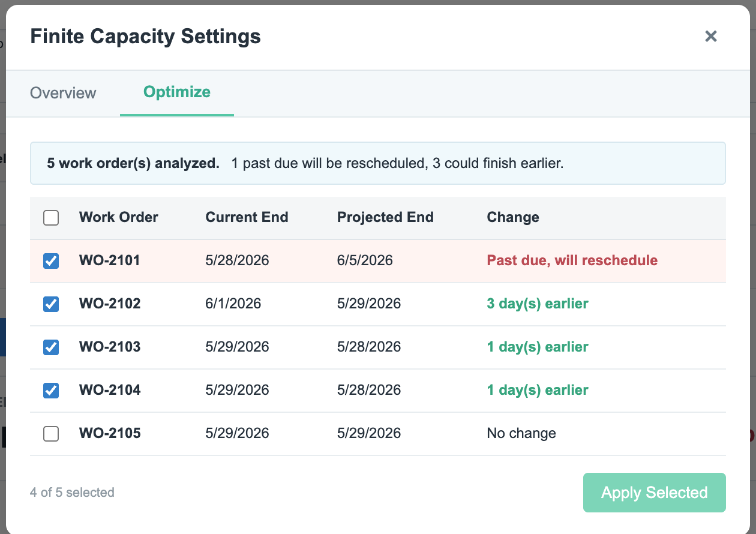Click WO-2102 current end 6/1/2026
The image size is (756, 534).
[x=233, y=304]
